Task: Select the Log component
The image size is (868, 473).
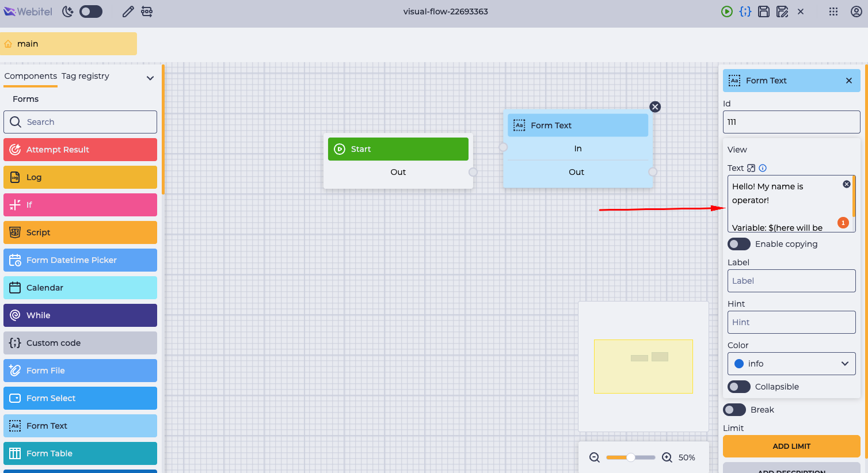Action: pyautogui.click(x=80, y=177)
